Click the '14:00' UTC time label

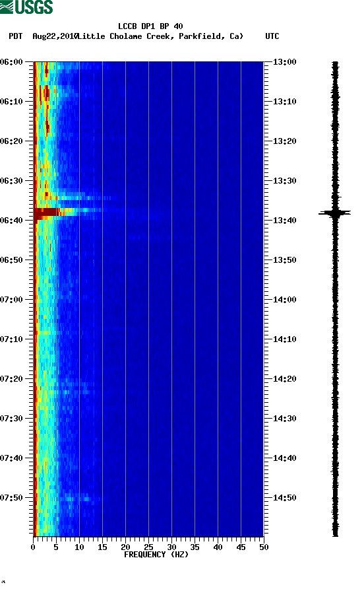[284, 300]
